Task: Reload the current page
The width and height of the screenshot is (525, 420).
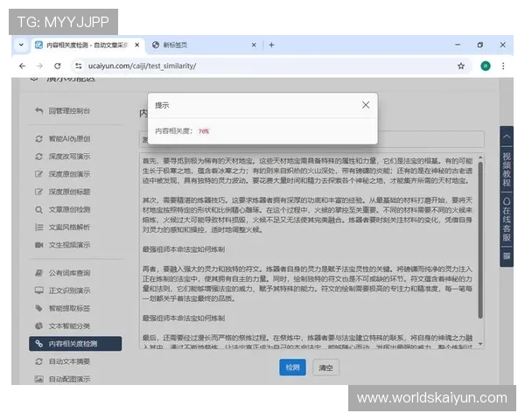Action: 58,66
